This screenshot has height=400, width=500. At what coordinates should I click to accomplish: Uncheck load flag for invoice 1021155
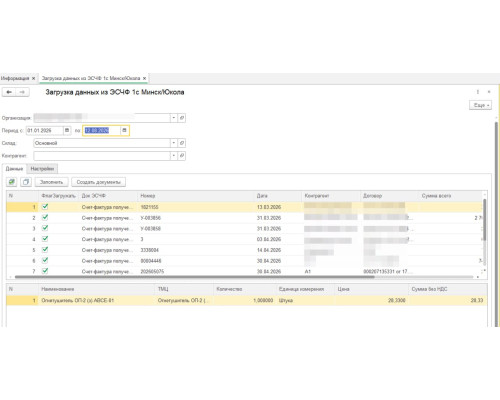point(45,207)
